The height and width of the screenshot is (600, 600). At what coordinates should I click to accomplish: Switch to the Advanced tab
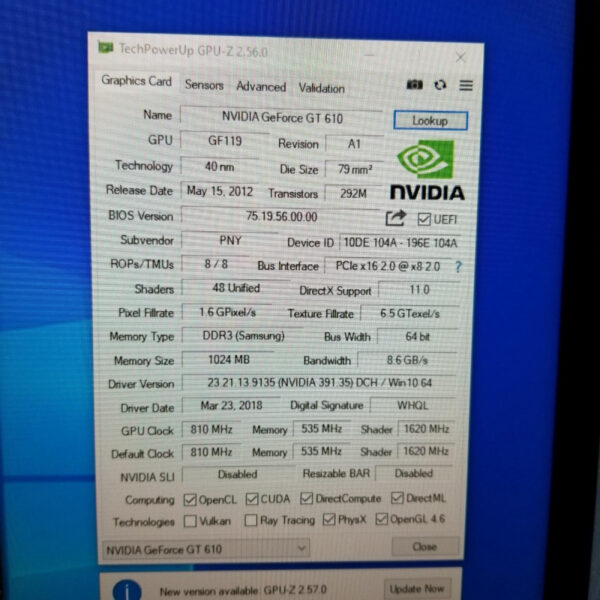[x=261, y=86]
